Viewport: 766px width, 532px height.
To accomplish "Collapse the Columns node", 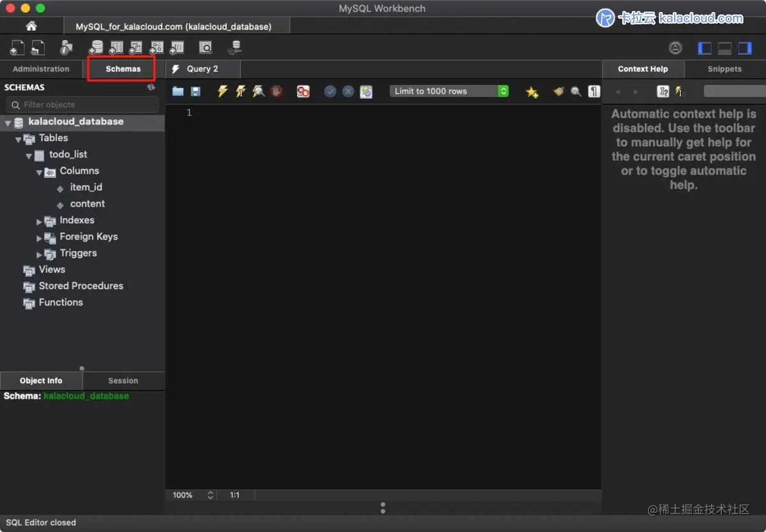I will point(39,172).
